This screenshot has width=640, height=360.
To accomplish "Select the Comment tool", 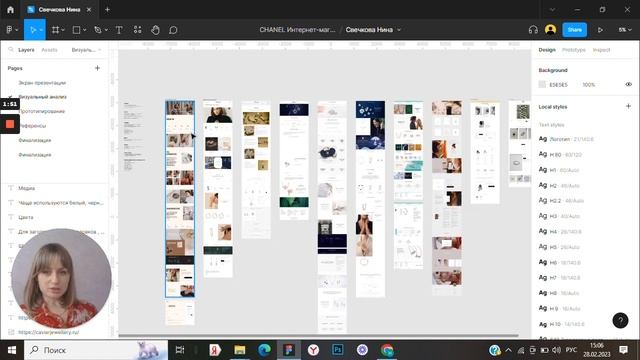I will tap(173, 30).
